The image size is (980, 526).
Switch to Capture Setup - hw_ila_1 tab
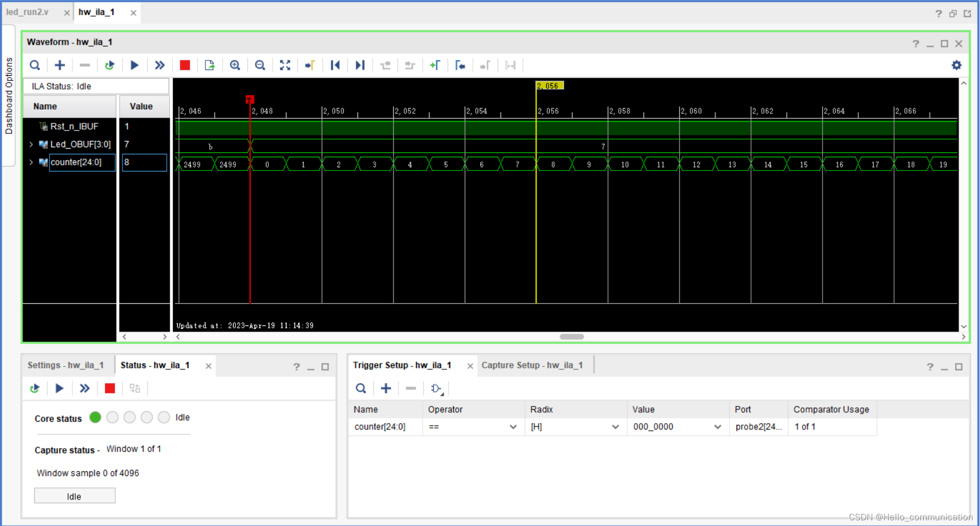(532, 365)
